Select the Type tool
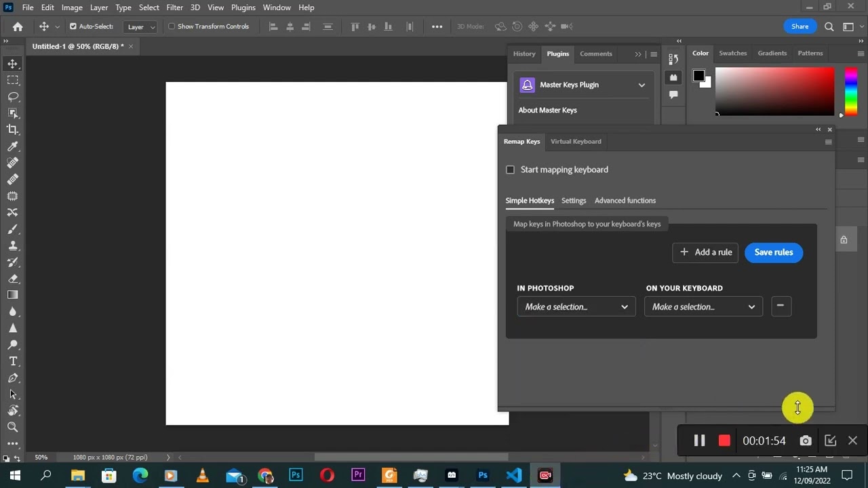The height and width of the screenshot is (488, 868). (x=13, y=361)
